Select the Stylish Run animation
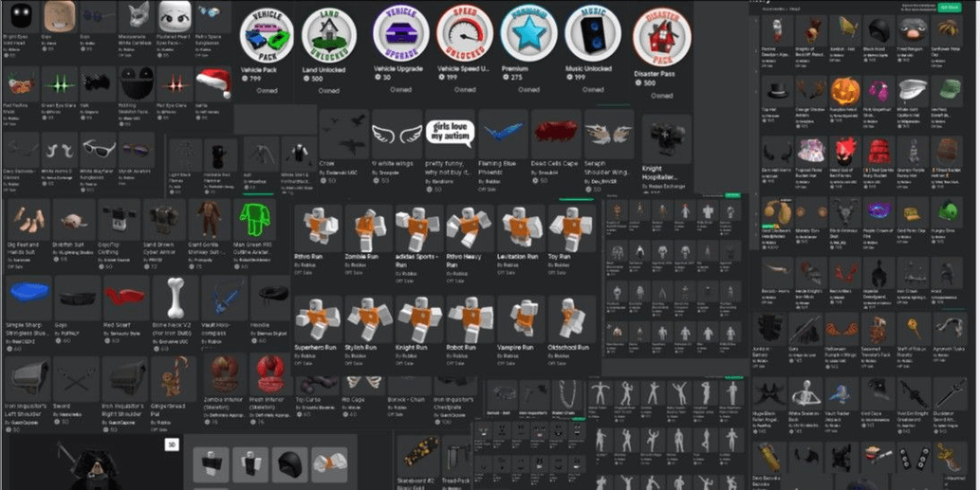This screenshot has height=490, width=980. click(369, 319)
